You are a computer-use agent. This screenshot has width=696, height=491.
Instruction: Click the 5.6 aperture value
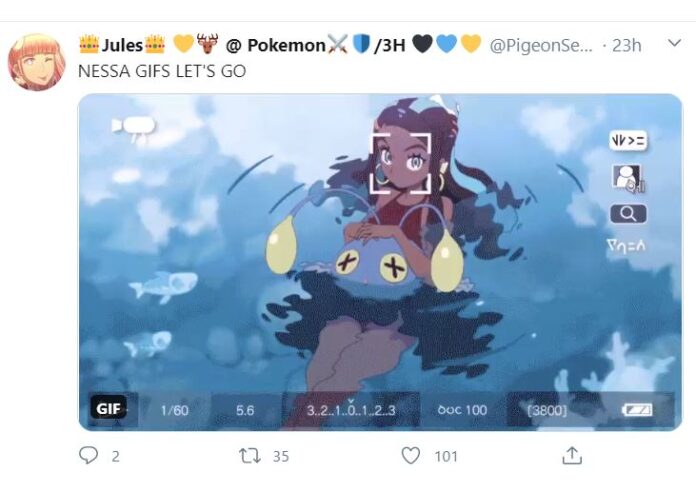(x=245, y=410)
